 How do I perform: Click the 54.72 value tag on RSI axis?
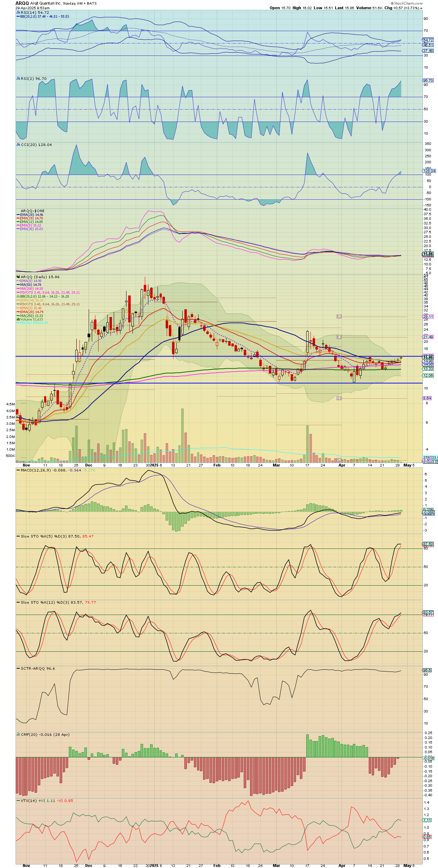(428, 40)
